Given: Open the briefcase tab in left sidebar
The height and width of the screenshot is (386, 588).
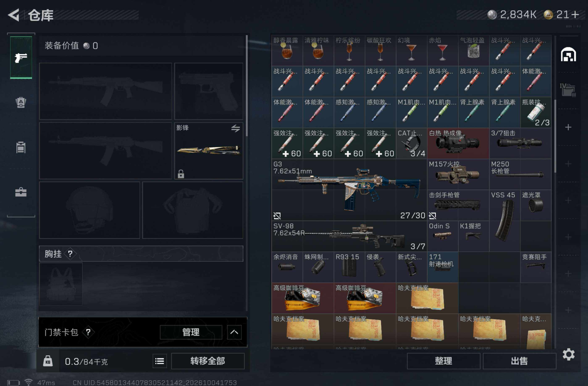Looking at the screenshot, I should click(21, 192).
